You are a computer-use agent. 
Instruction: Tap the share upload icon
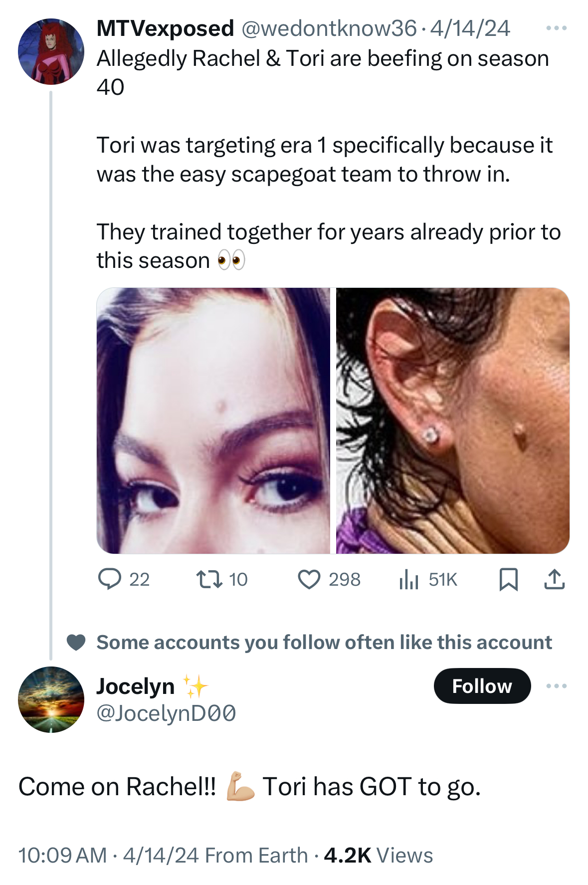[554, 579]
